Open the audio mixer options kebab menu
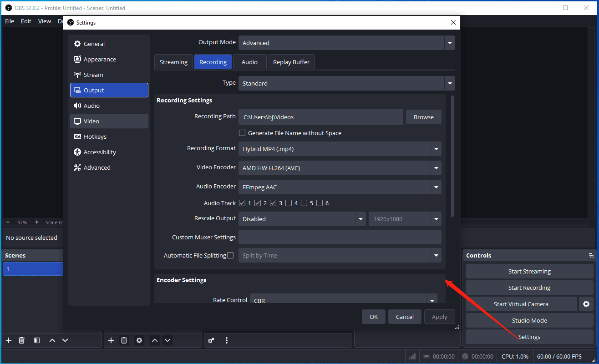 pyautogui.click(x=226, y=340)
